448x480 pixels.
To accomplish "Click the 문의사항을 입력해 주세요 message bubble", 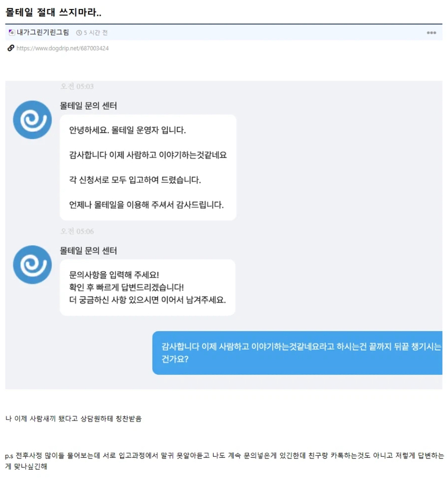I will pyautogui.click(x=148, y=288).
